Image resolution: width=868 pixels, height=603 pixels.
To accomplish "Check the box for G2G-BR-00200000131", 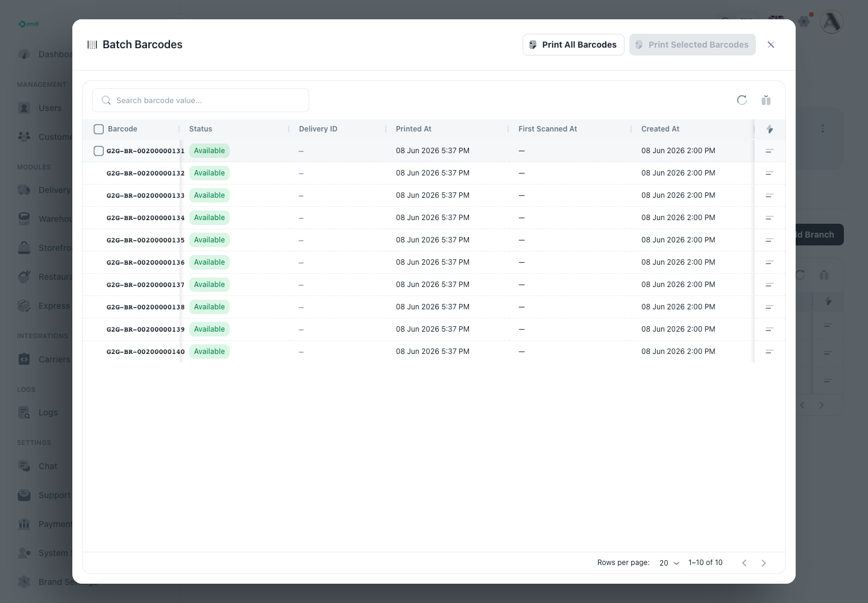I will (99, 151).
